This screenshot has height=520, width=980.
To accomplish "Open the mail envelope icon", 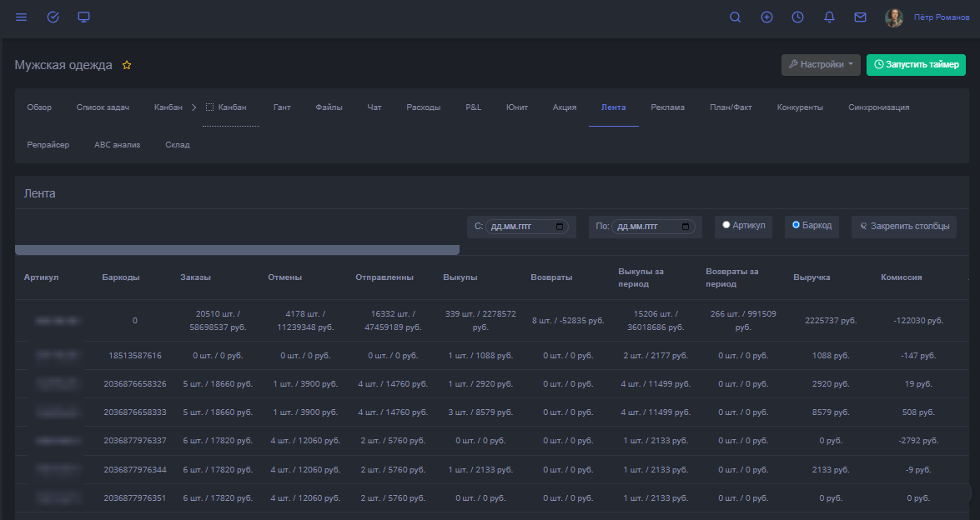I will click(860, 17).
